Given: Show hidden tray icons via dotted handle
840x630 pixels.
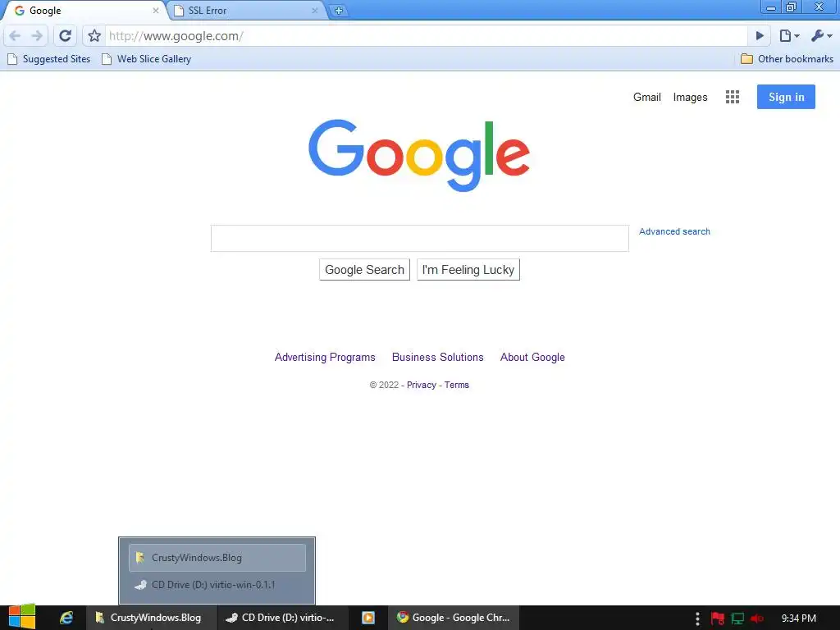Looking at the screenshot, I should [697, 619].
